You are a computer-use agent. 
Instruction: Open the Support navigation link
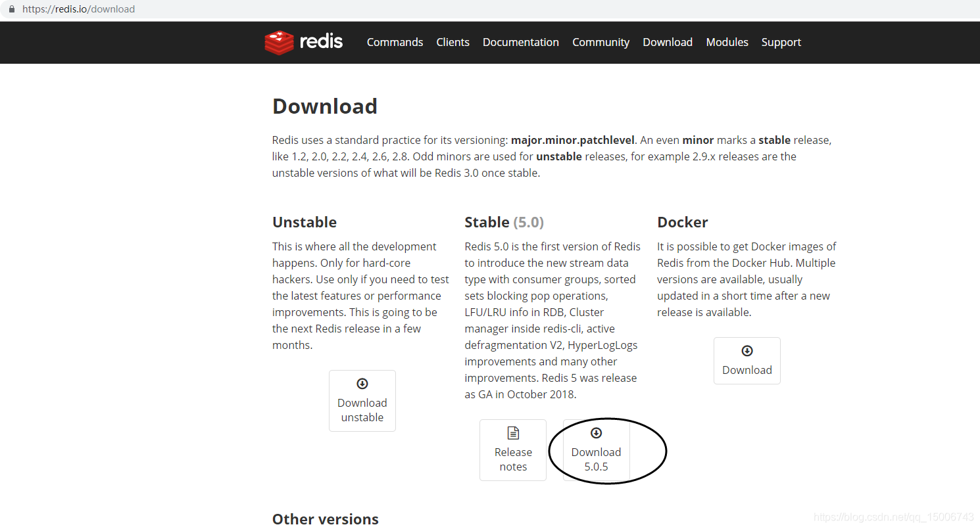[x=781, y=42]
